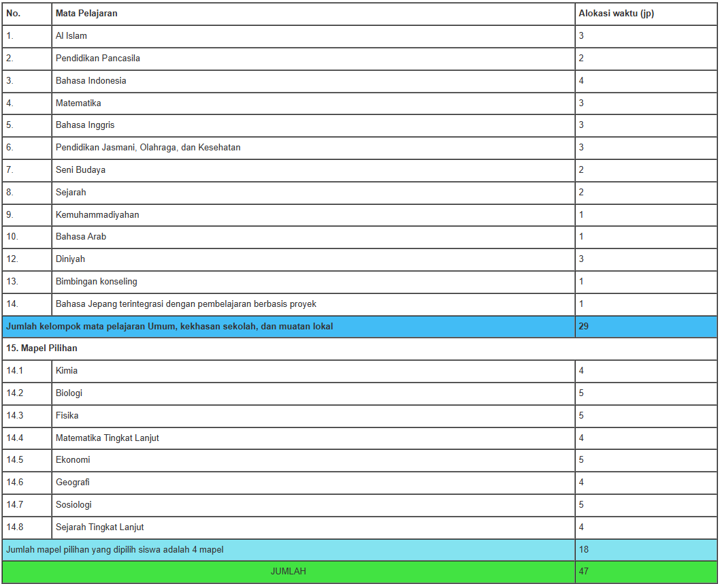The height and width of the screenshot is (588, 720).
Task: Click the "Mata Pelajaran" column header
Action: tap(86, 14)
